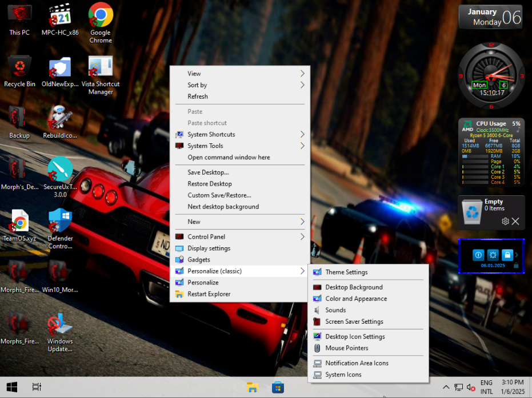Click the middle restart button on control gadget
Screen dimensions: 532x398
493,255
